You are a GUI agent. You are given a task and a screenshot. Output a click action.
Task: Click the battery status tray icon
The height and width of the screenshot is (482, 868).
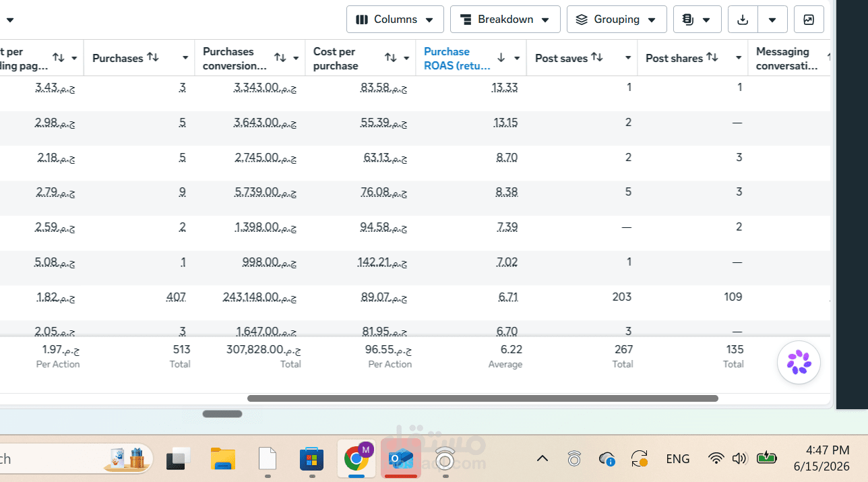[x=767, y=459]
